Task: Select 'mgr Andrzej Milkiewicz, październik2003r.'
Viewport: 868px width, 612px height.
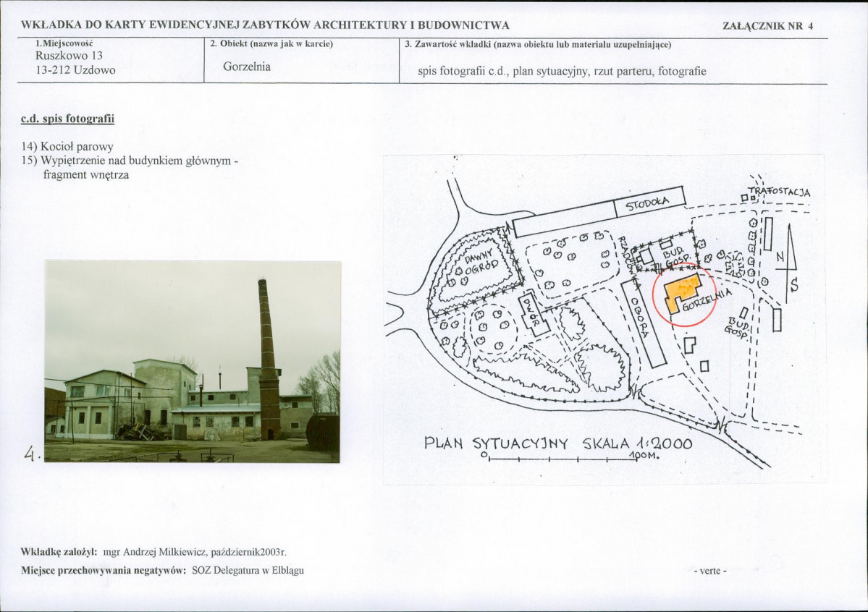Action: point(194,552)
